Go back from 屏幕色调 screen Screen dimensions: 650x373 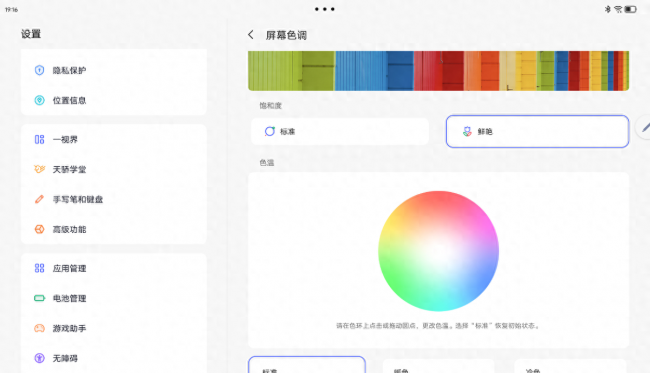click(x=251, y=35)
